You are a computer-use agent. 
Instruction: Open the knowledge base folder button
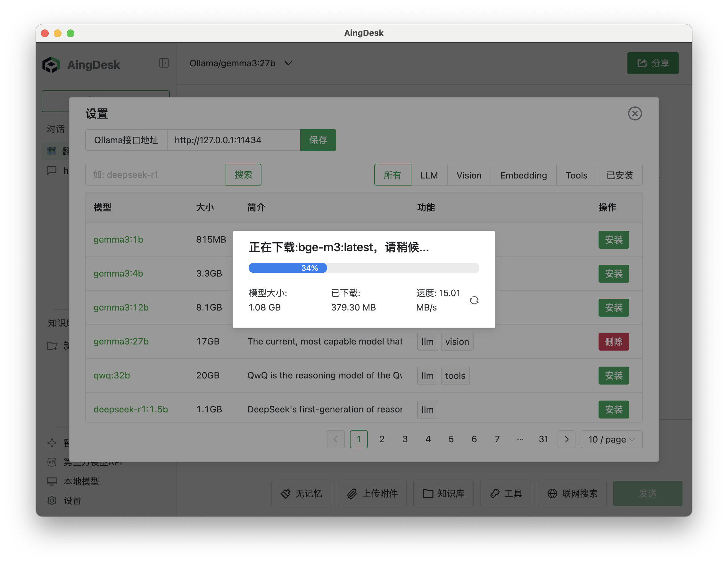point(443,493)
